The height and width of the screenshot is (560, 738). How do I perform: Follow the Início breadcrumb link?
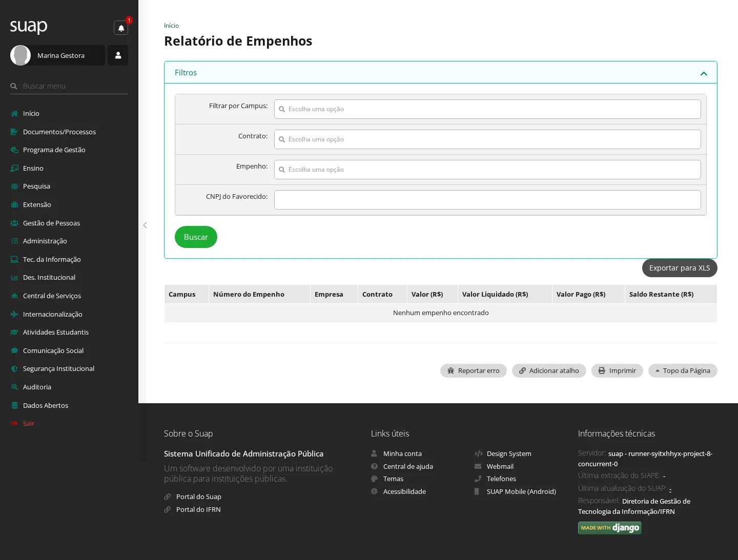(171, 26)
